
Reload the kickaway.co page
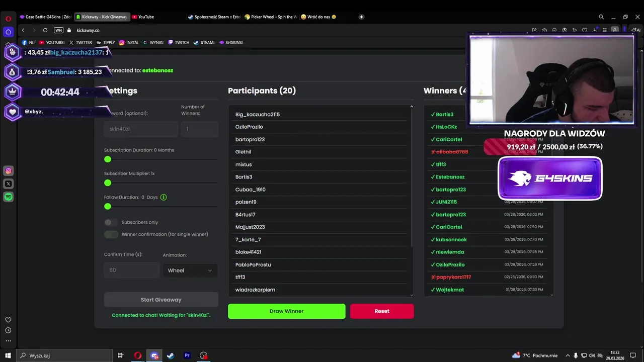[45, 30]
